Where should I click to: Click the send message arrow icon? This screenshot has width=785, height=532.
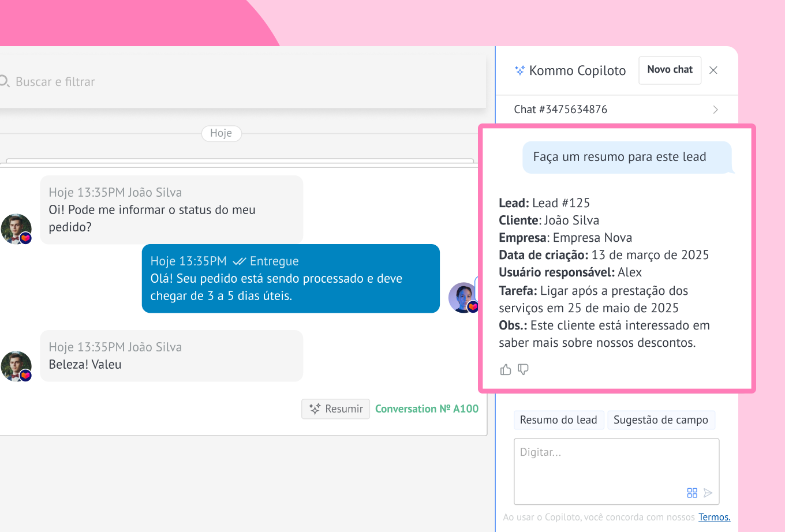(708, 493)
